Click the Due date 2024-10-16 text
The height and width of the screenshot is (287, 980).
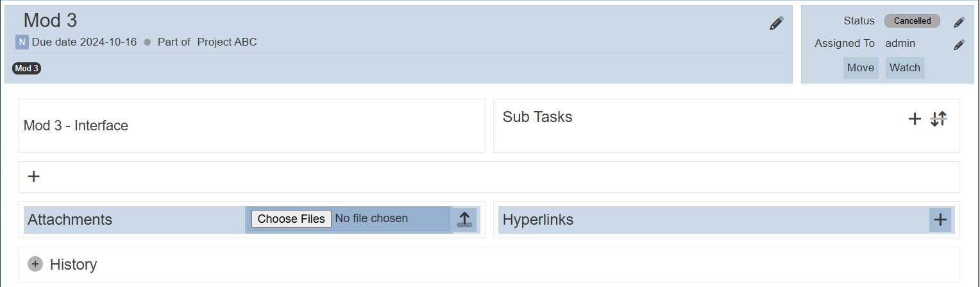[x=84, y=42]
